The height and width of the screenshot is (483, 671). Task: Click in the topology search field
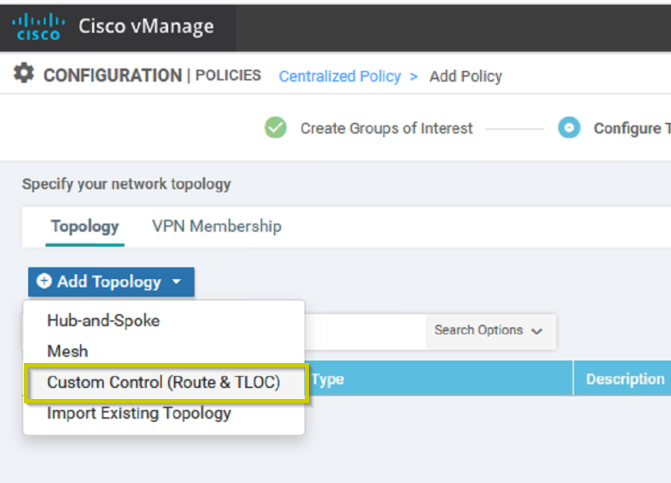365,332
